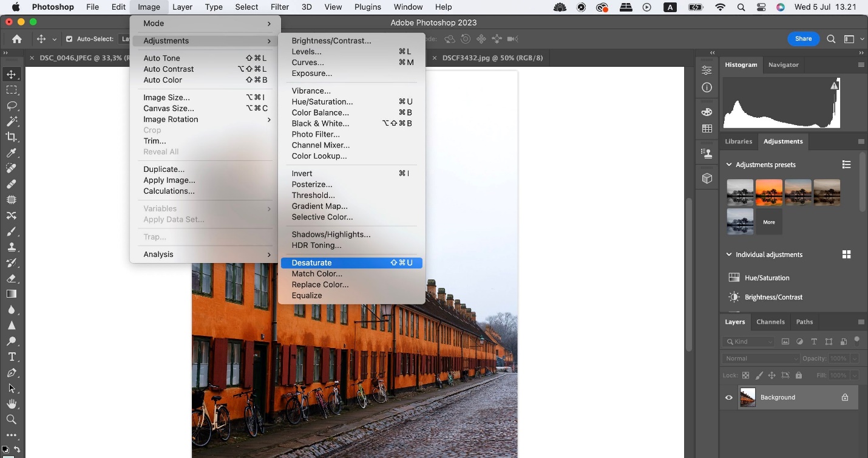This screenshot has width=868, height=458.
Task: Open the layer Kind filter dropdown
Action: [x=748, y=342]
